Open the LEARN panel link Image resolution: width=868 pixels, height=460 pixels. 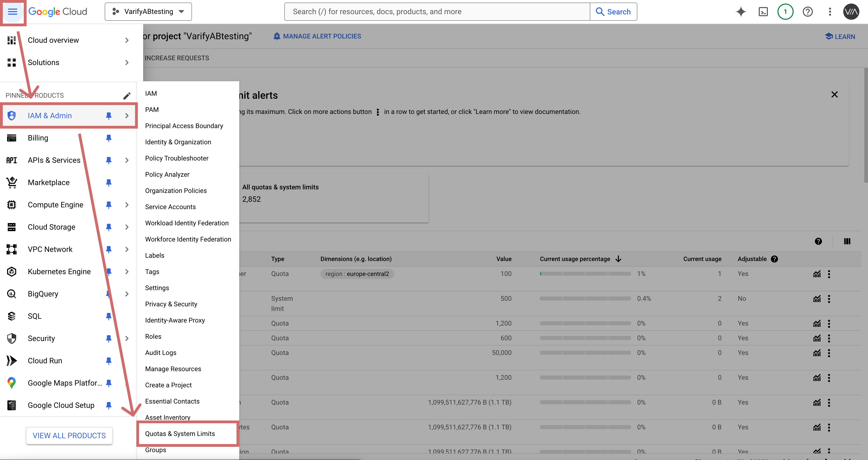[x=840, y=36]
